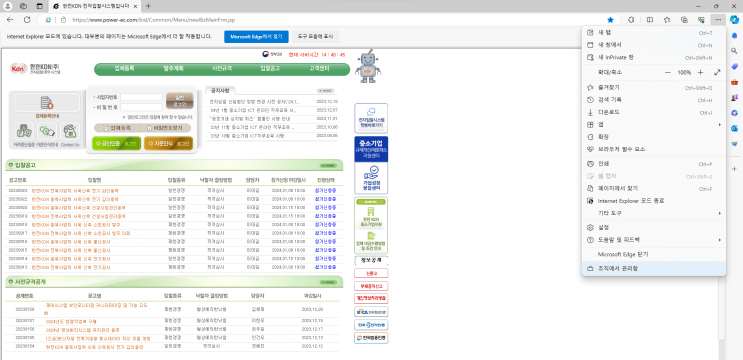Viewport: 743px width, 360px height.
Task: Click the sidebar search magnifier icon
Action: 734,51
